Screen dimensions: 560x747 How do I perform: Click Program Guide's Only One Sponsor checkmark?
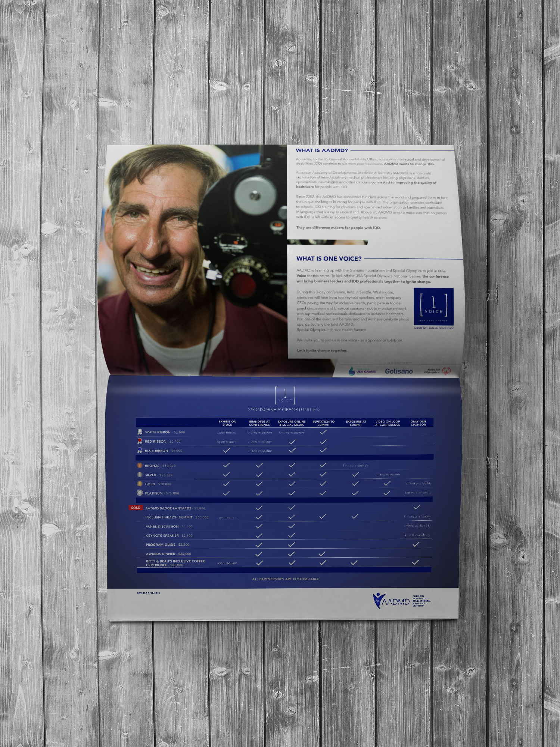click(x=416, y=545)
